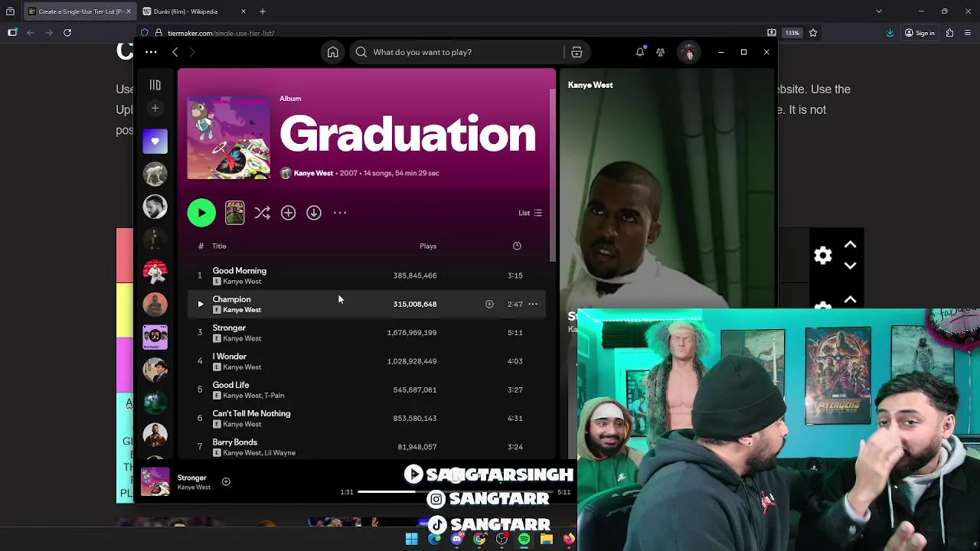Download the Graduation album
Viewport: 980px width, 551px height.
coord(314,213)
